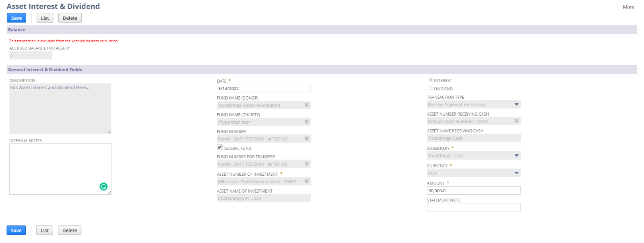Open the Fund Name (Charity) double-chevron selector

click(x=307, y=122)
